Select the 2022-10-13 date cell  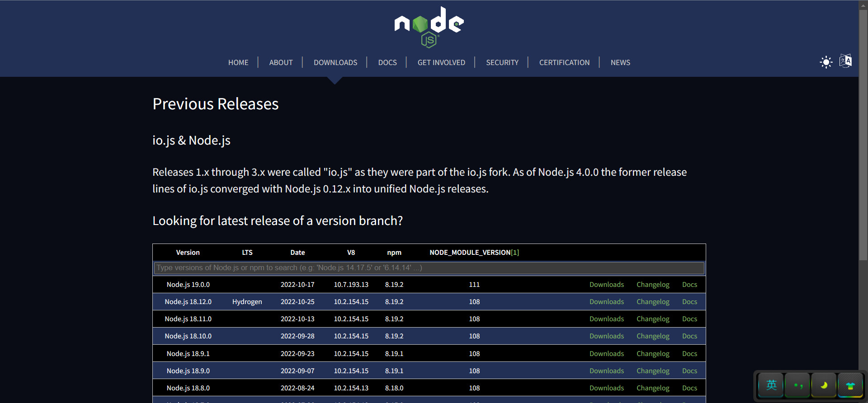pos(297,319)
